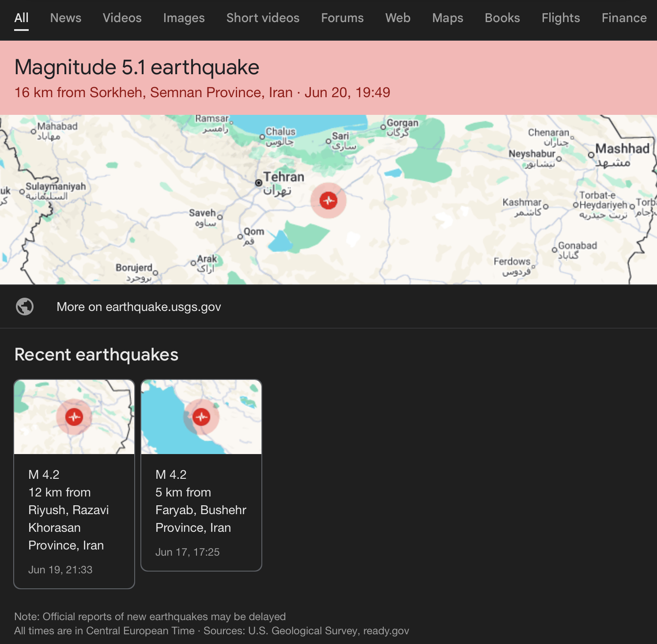Screen dimensions: 657x644
Task: Open the Web tab
Action: [x=398, y=18]
